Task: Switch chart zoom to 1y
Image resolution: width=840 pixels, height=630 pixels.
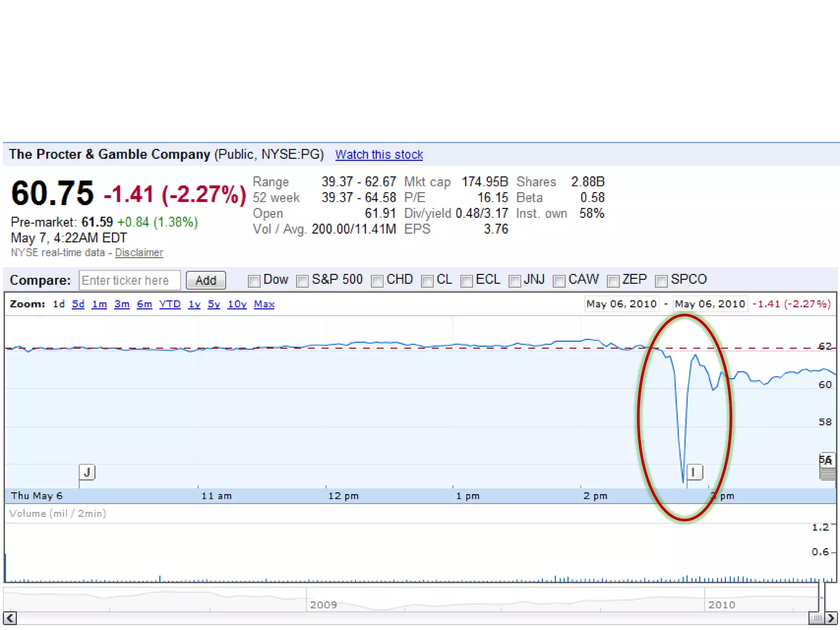Action: pyautogui.click(x=194, y=304)
